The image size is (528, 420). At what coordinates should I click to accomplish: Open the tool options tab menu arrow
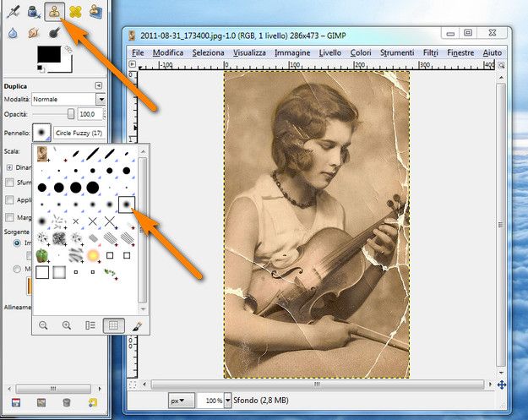click(98, 85)
